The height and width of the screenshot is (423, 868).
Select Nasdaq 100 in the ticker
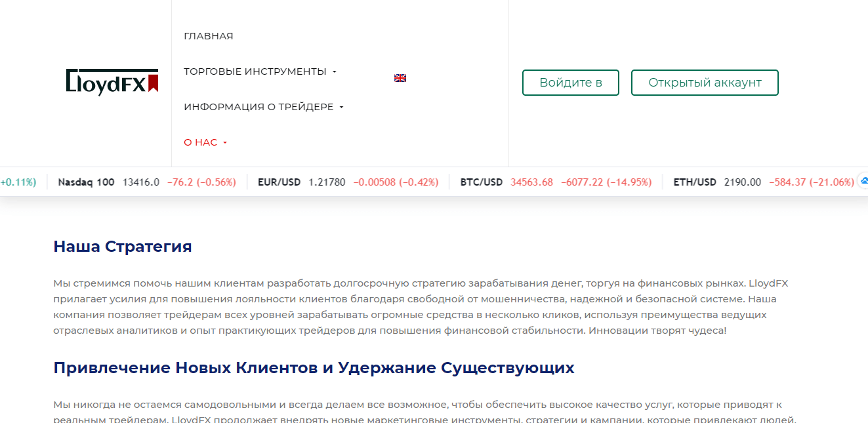point(86,182)
